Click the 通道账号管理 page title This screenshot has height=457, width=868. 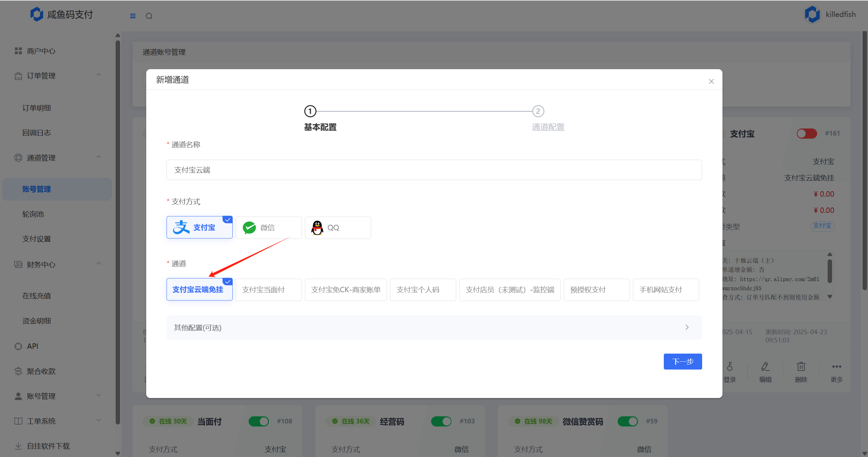coord(164,52)
